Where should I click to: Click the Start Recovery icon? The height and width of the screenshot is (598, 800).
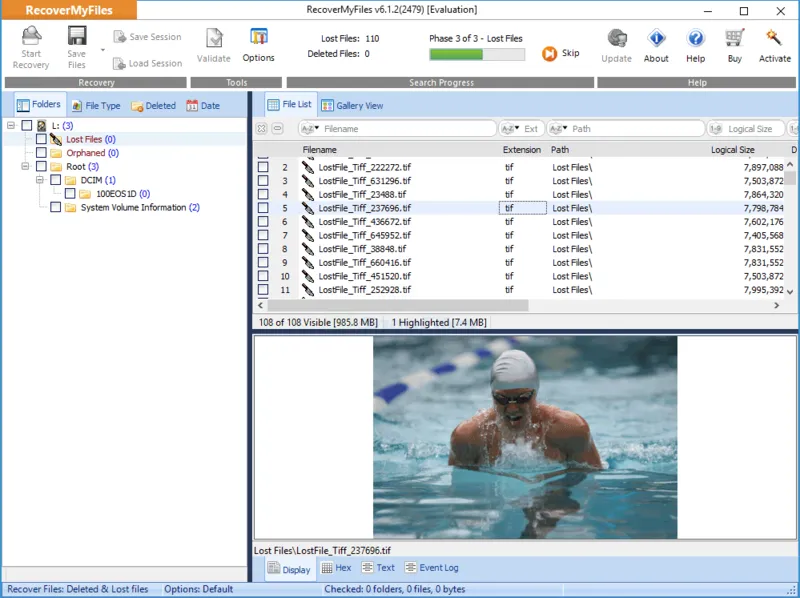(x=31, y=36)
